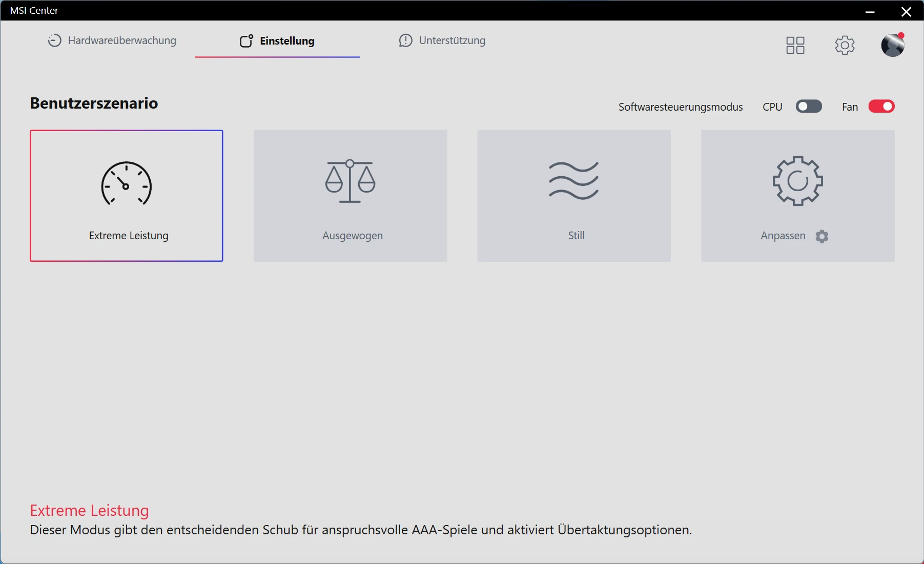Close the MSI Center window
Viewport: 924px width, 564px height.
(906, 11)
